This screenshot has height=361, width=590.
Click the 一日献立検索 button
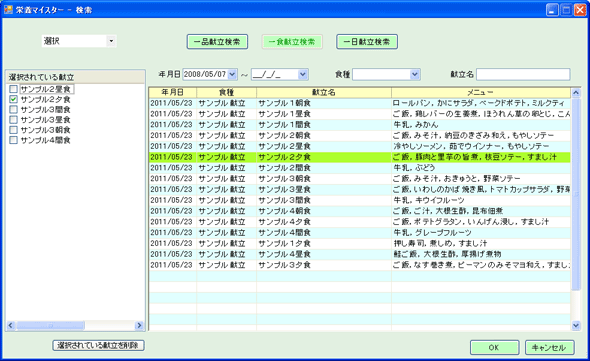coord(367,42)
